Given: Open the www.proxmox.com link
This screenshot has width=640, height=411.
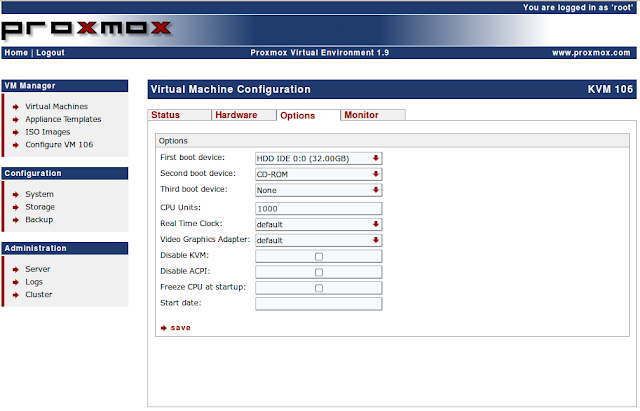Looking at the screenshot, I should point(591,53).
